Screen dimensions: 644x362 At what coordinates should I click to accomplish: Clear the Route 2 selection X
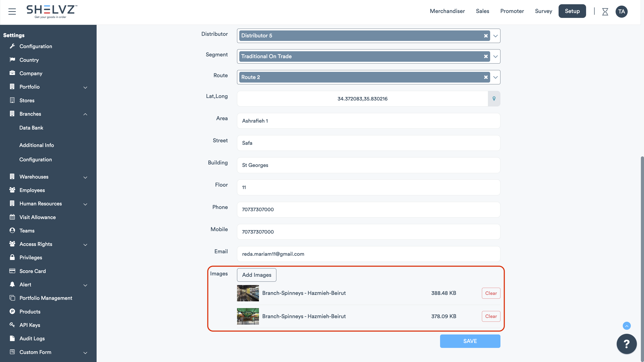(486, 77)
